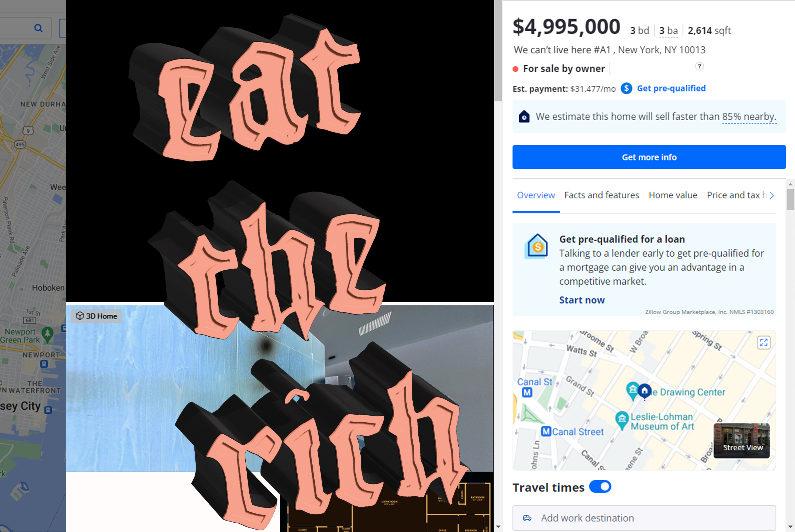Click the Get more info button
Screen dimensions: 795x532
[x=649, y=157]
